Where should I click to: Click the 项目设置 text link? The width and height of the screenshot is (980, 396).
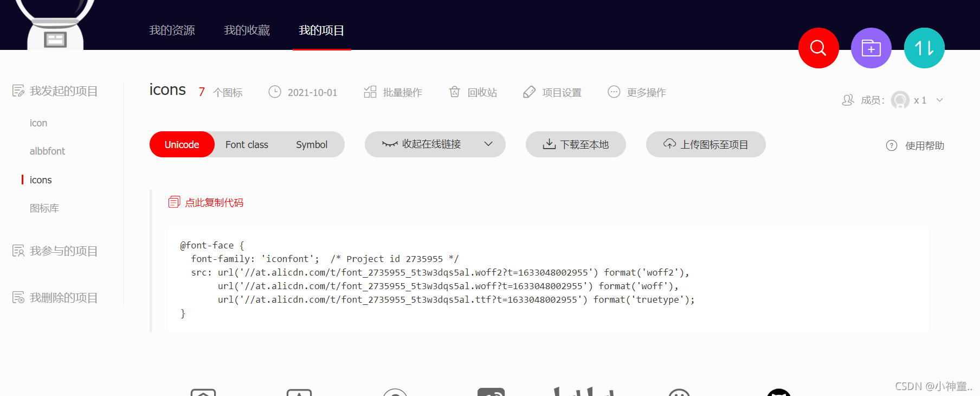pyautogui.click(x=562, y=92)
